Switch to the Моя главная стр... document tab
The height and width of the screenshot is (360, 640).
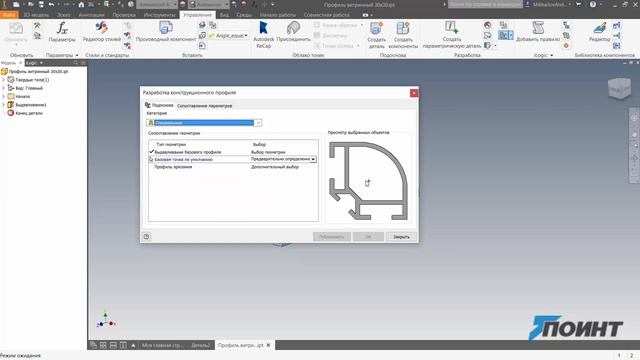162,345
